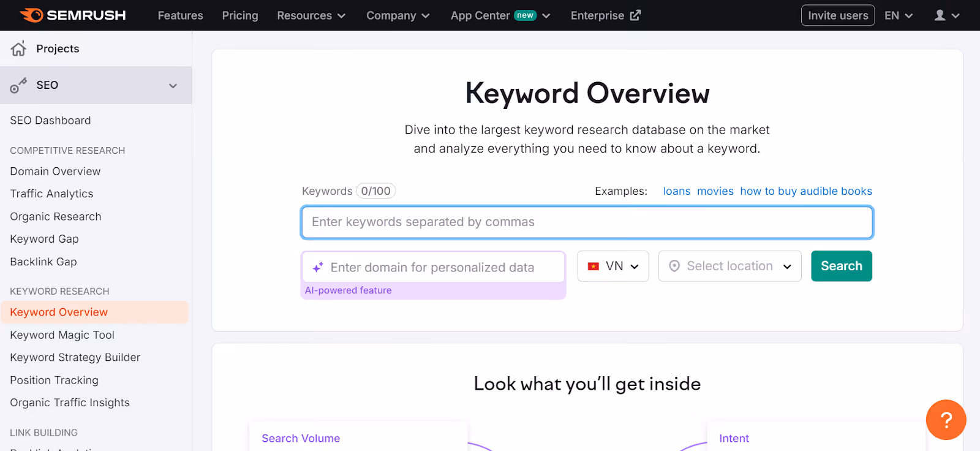980x451 pixels.
Task: Expand the App Center menu
Action: [x=500, y=15]
